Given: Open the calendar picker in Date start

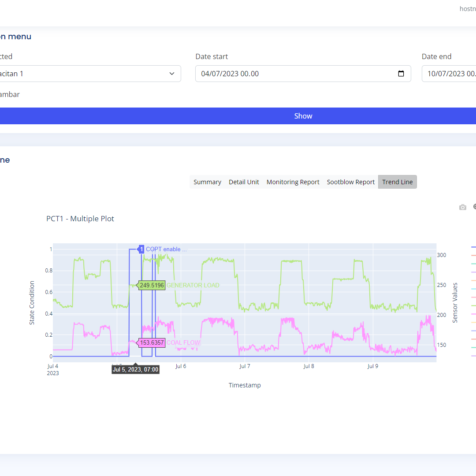Looking at the screenshot, I should [x=401, y=74].
